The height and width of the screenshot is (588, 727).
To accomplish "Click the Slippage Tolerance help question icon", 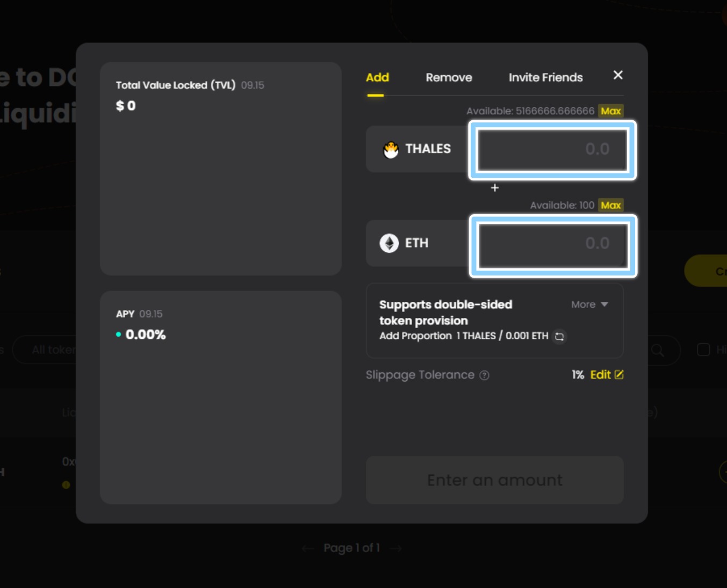I will pyautogui.click(x=484, y=375).
